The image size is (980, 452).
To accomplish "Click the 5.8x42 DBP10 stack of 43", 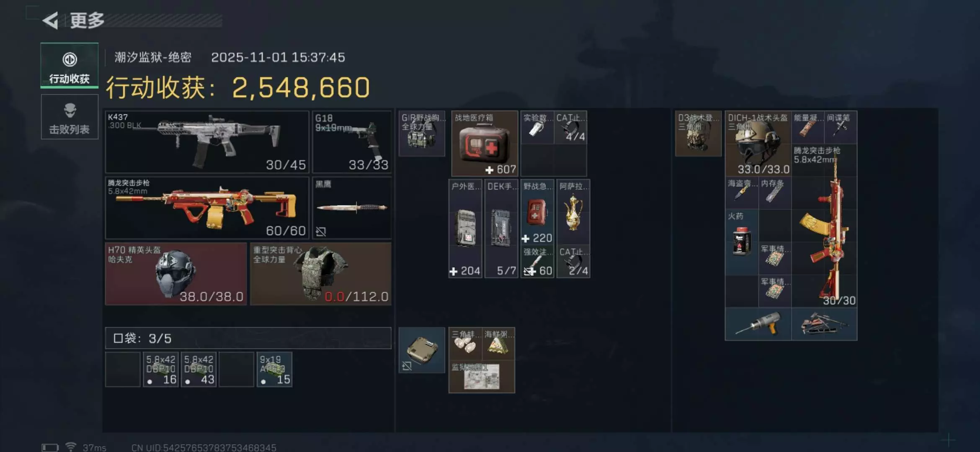I will pos(199,370).
